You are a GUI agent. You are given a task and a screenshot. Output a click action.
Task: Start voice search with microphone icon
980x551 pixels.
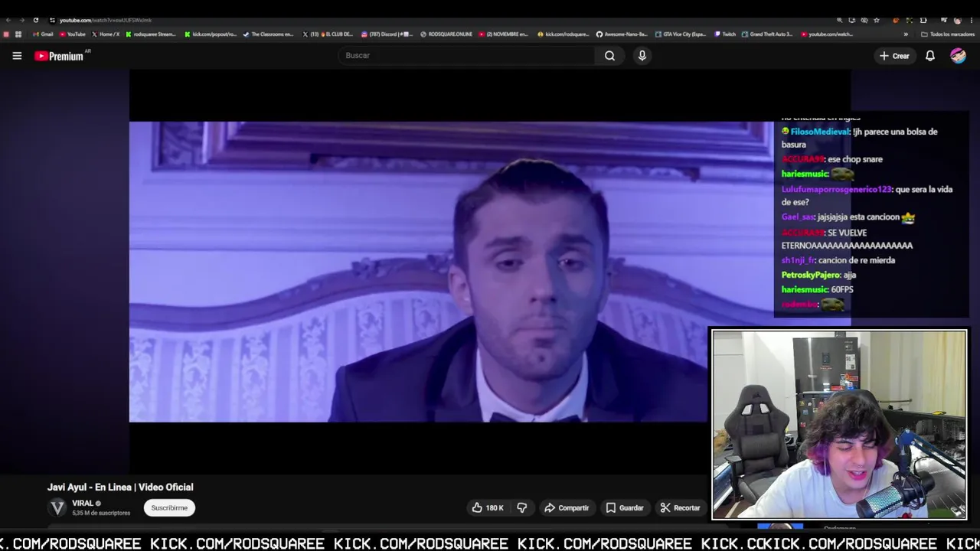tap(642, 56)
